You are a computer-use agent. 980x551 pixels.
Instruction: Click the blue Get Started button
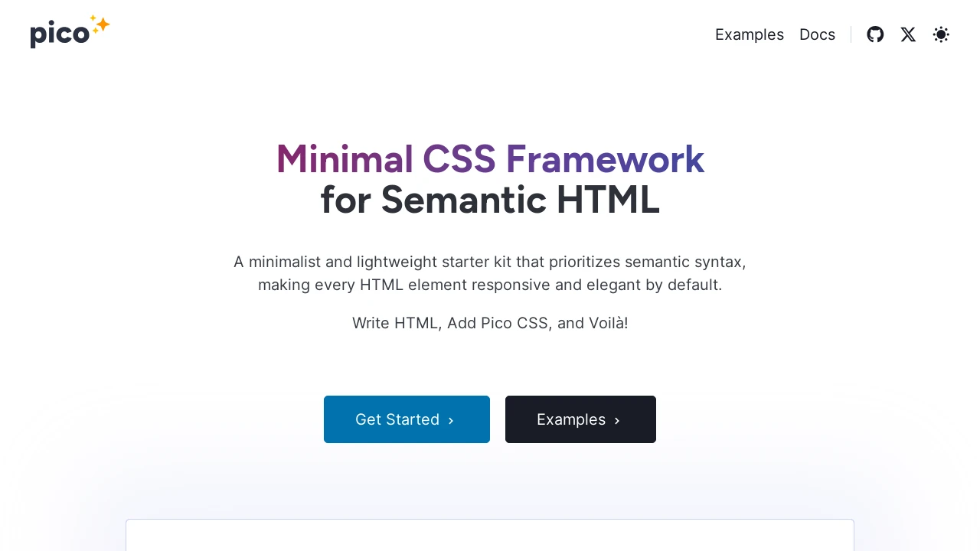pyautogui.click(x=407, y=419)
